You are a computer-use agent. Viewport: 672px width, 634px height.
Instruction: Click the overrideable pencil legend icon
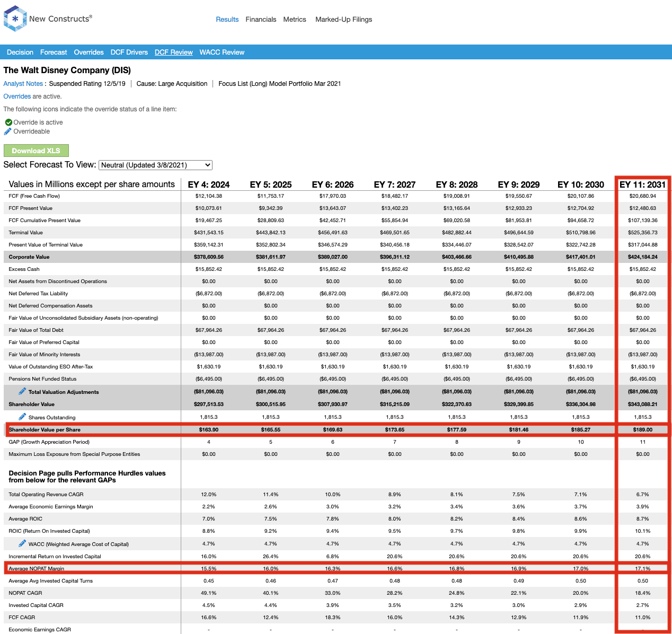(8, 131)
